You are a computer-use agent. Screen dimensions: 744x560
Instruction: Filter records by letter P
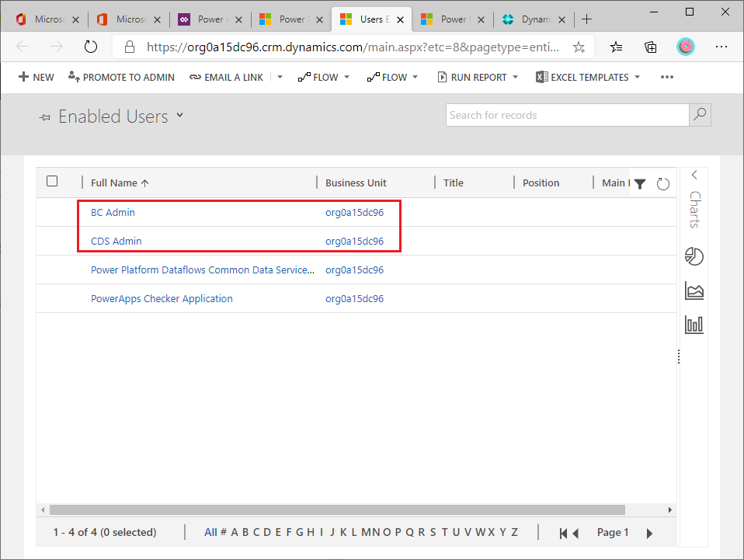coord(398,532)
